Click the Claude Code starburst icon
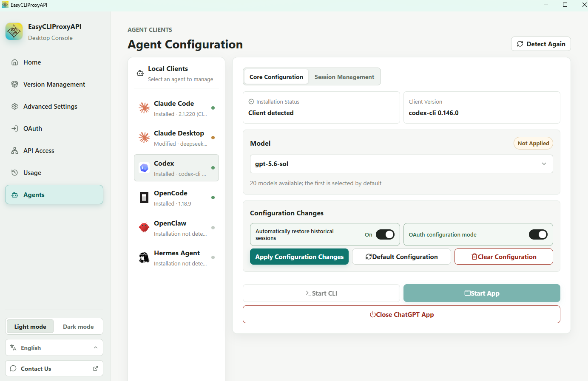The width and height of the screenshot is (588, 381). pos(144,108)
